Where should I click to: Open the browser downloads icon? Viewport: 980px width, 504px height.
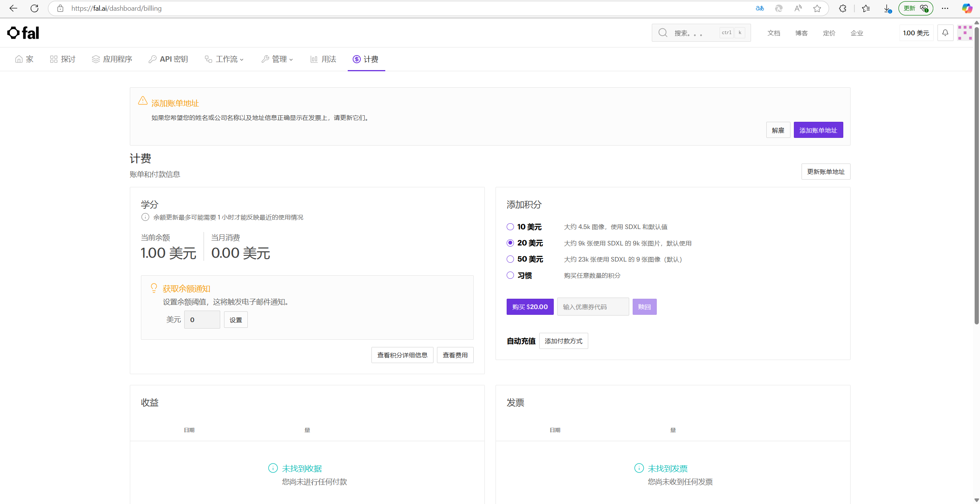pyautogui.click(x=887, y=8)
